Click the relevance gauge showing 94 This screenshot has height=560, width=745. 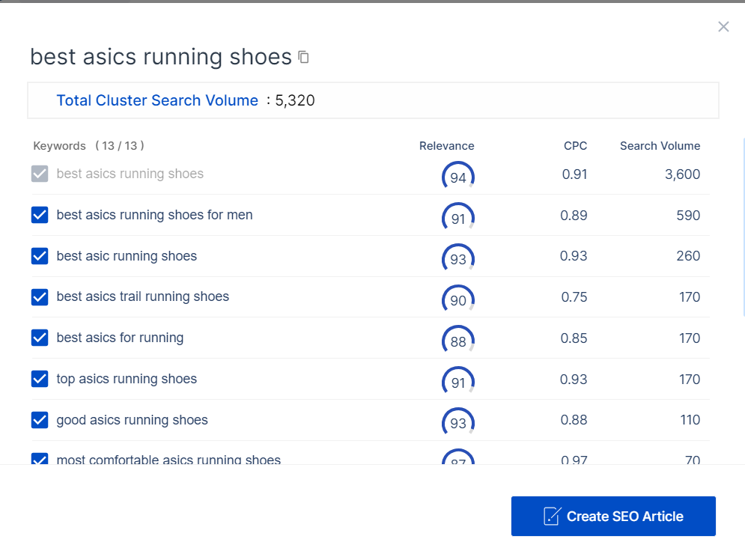coord(458,177)
